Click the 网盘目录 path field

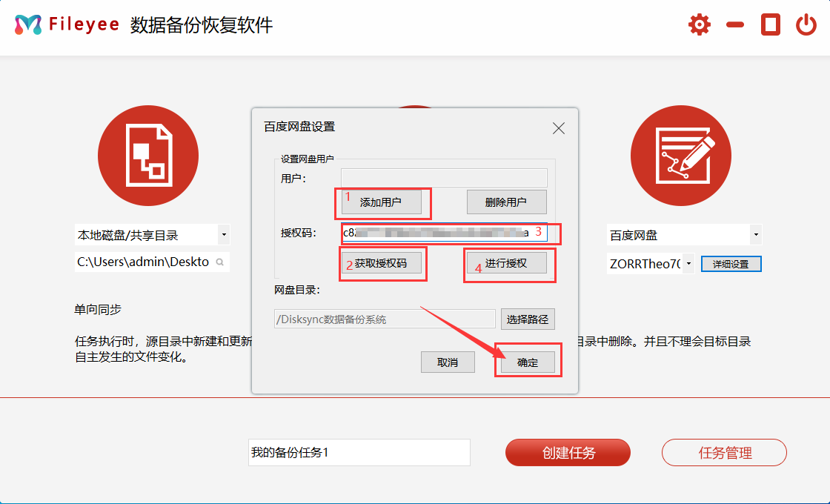pyautogui.click(x=385, y=319)
